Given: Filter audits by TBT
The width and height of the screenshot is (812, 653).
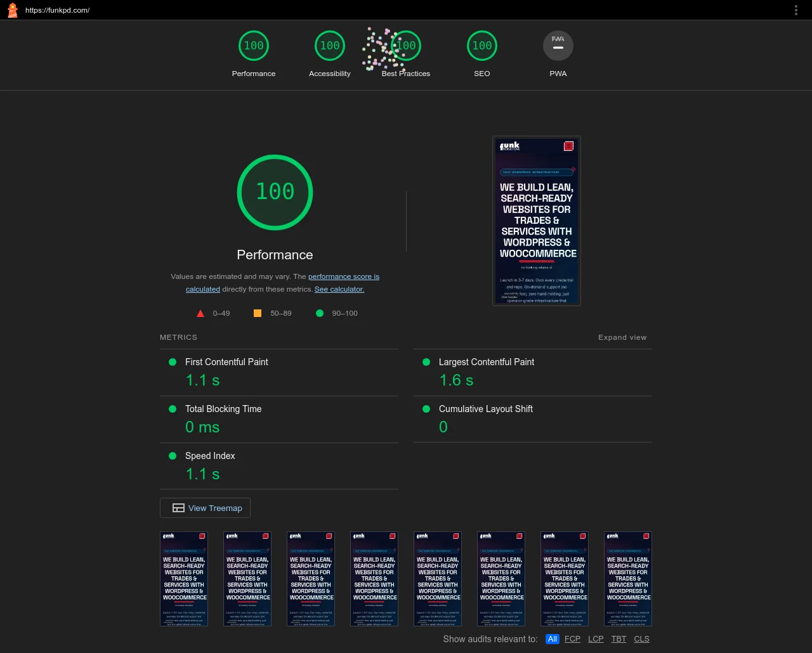Looking at the screenshot, I should (x=619, y=639).
